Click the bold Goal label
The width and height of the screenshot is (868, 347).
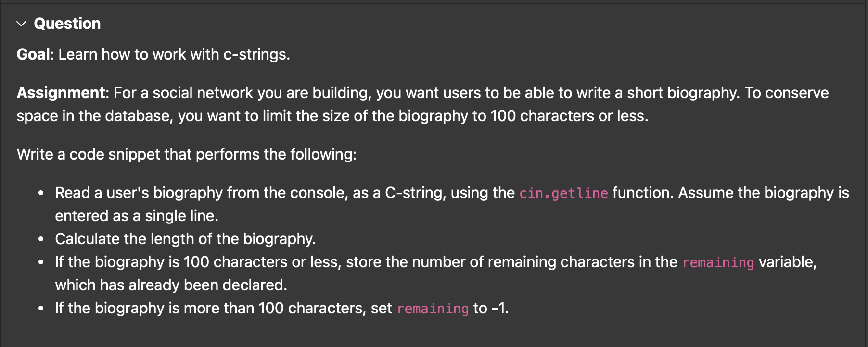tap(32, 54)
